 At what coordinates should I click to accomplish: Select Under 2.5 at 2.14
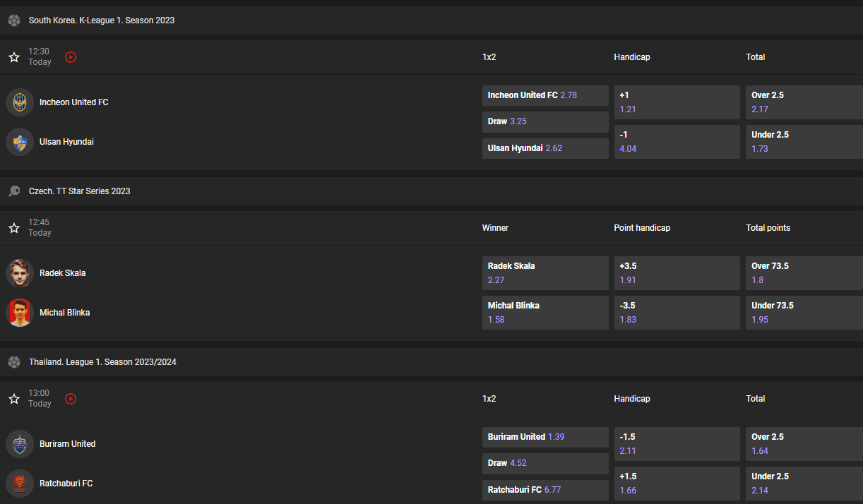point(804,484)
